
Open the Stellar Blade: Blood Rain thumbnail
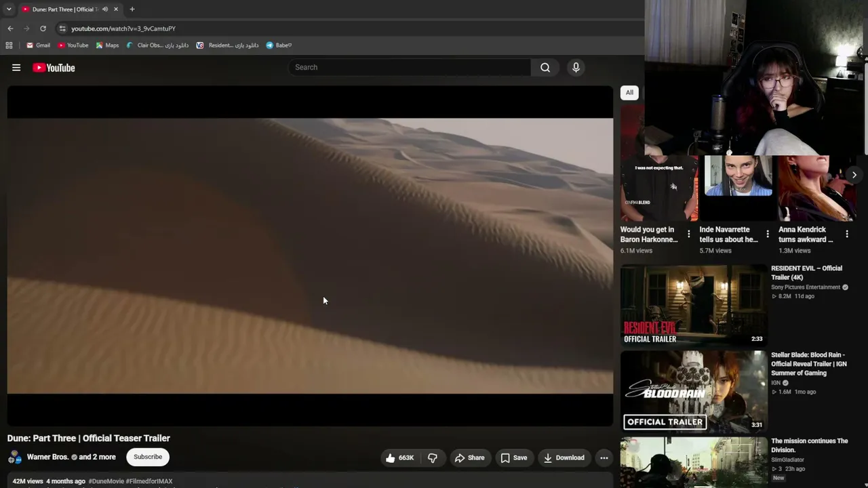click(x=693, y=391)
